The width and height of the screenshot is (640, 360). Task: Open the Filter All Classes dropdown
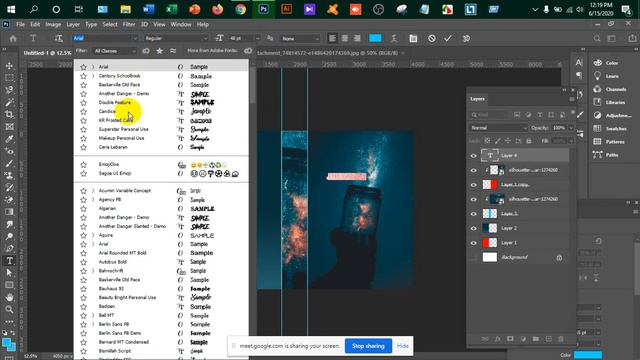[114, 51]
